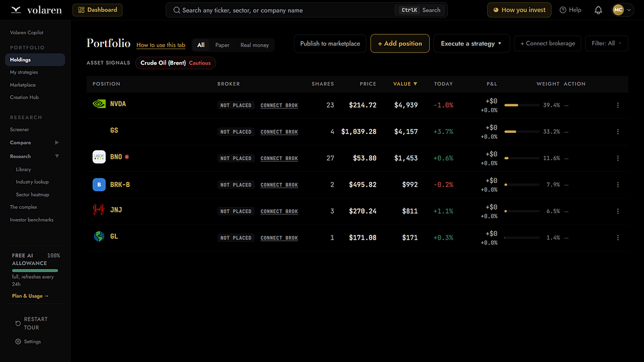Open the notifications bell
Viewport: 644px width, 362px height.
tap(598, 10)
